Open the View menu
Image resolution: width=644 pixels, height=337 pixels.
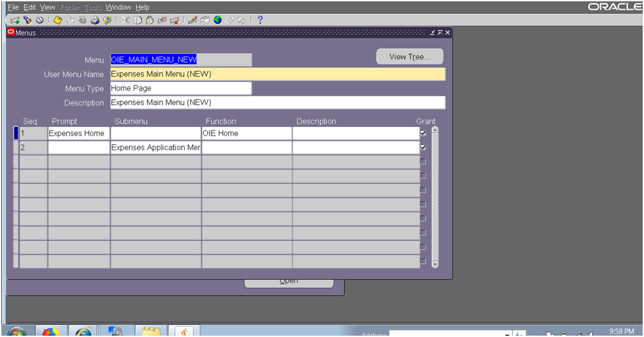point(47,7)
